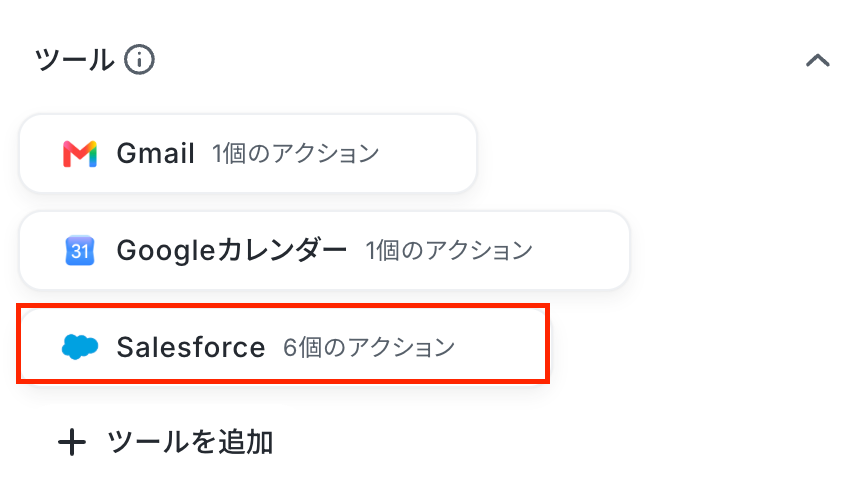Click the word カレンダー in Google tool
The height and width of the screenshot is (488, 864).
(x=282, y=251)
